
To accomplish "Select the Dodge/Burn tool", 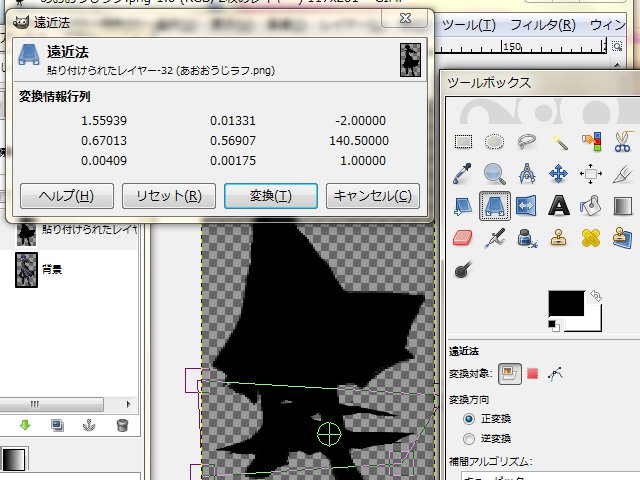I will pos(463,270).
